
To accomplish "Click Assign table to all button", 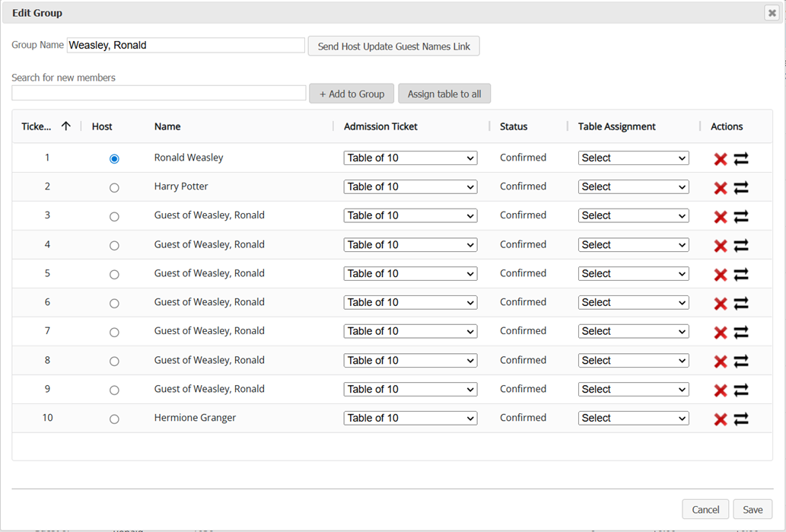I will pos(444,94).
